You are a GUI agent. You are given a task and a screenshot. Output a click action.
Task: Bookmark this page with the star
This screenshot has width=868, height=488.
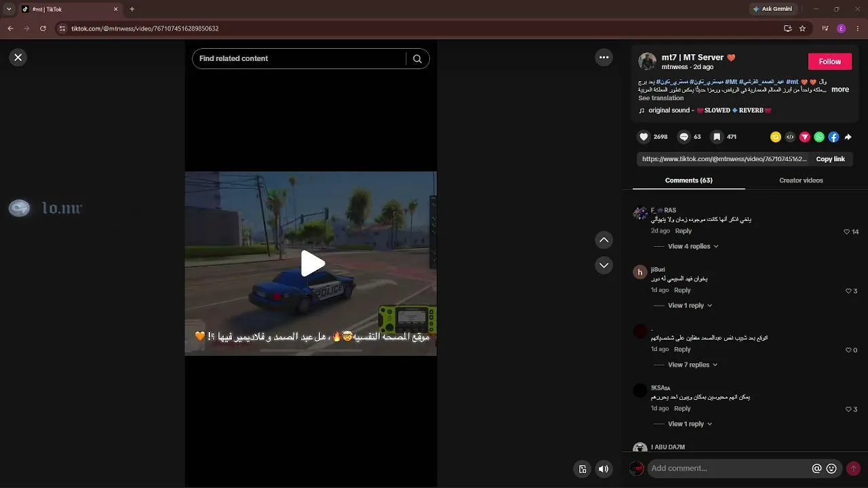(x=802, y=28)
